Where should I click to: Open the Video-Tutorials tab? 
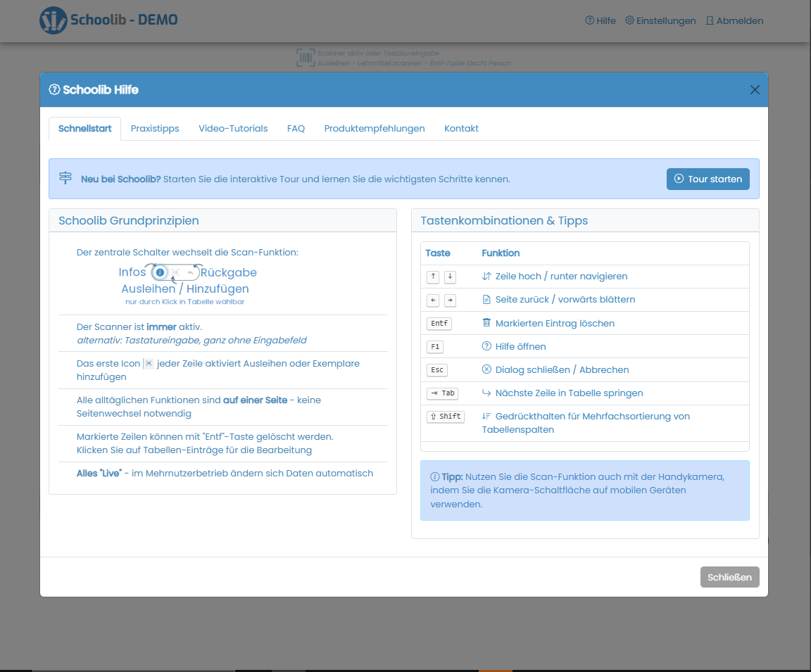tap(233, 129)
